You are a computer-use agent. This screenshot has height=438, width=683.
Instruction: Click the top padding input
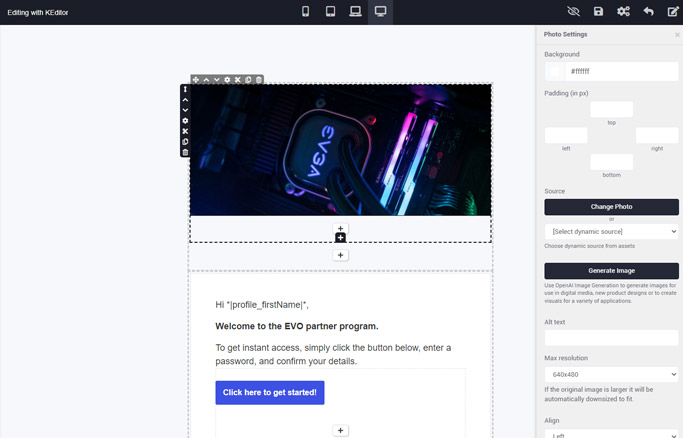tap(611, 109)
